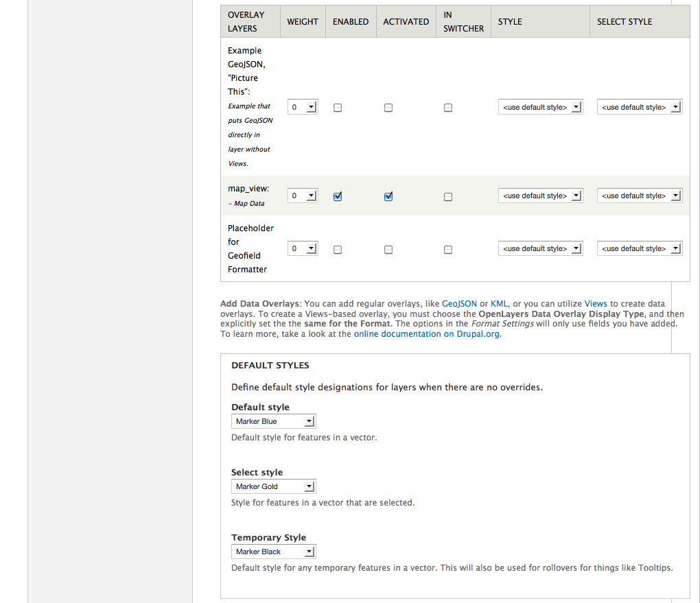Screen dimensions: 700x603
Task: Open the Temporary Style Marker Black dropdown
Action: point(274,552)
